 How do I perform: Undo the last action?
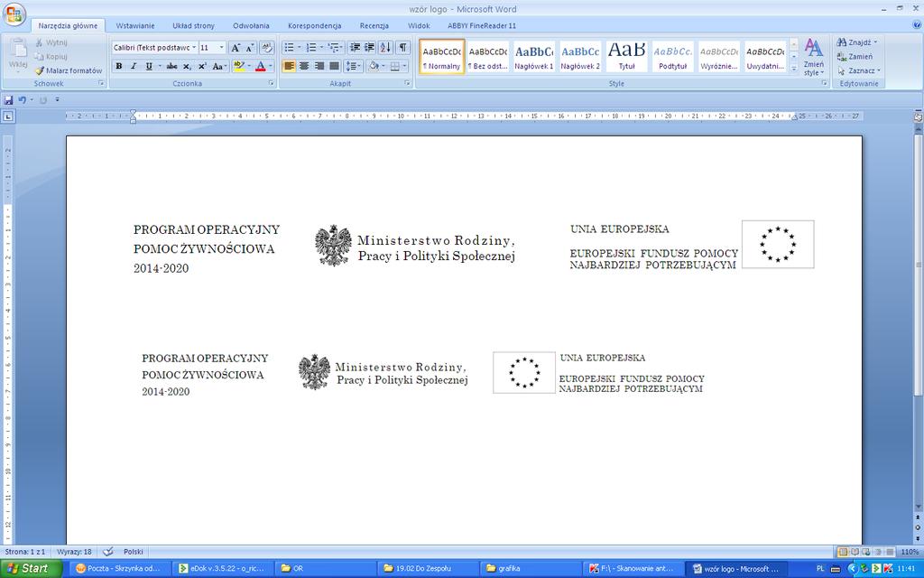click(22, 100)
